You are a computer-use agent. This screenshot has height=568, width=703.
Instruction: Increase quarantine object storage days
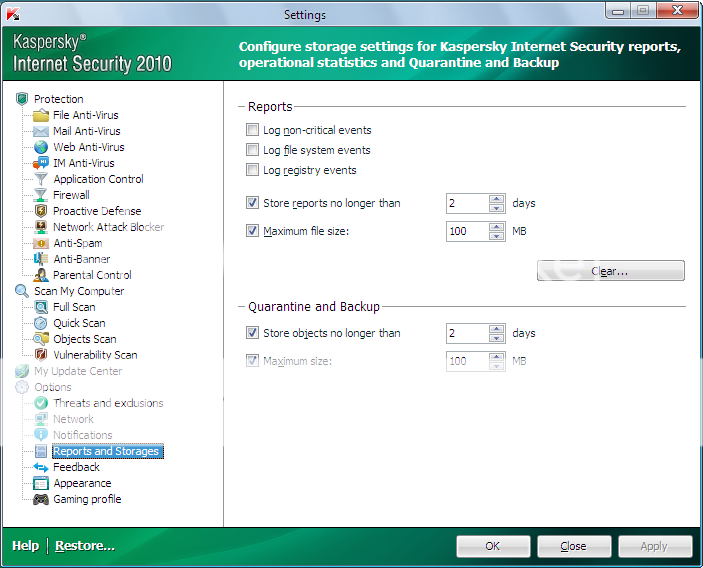pyautogui.click(x=496, y=329)
